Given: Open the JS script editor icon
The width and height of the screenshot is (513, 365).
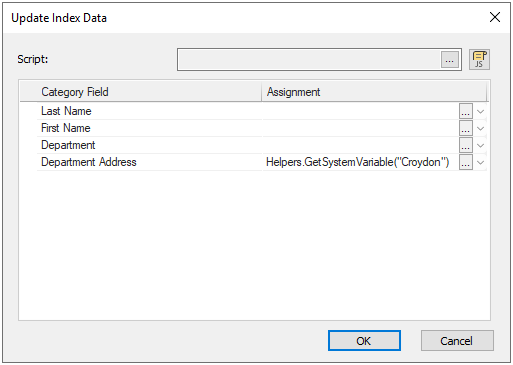Looking at the screenshot, I should point(479,59).
